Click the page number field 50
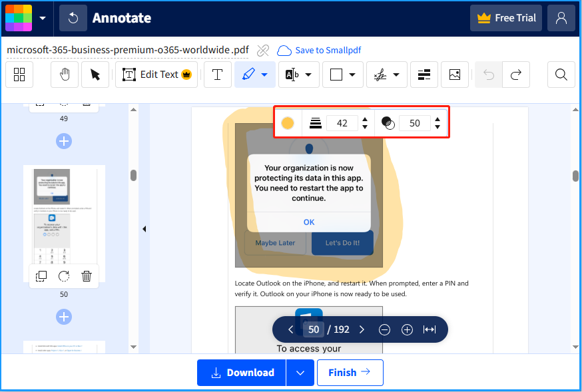The height and width of the screenshot is (392, 582). pyautogui.click(x=314, y=329)
